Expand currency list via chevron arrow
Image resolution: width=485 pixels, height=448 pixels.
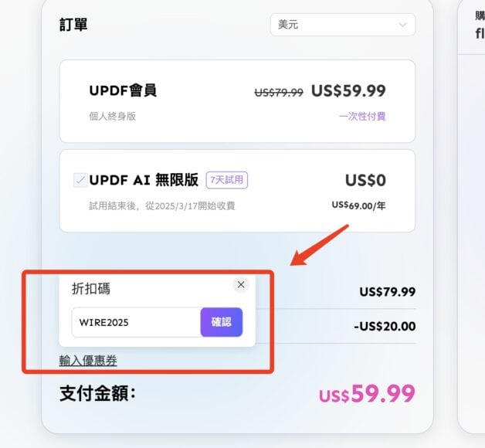402,25
